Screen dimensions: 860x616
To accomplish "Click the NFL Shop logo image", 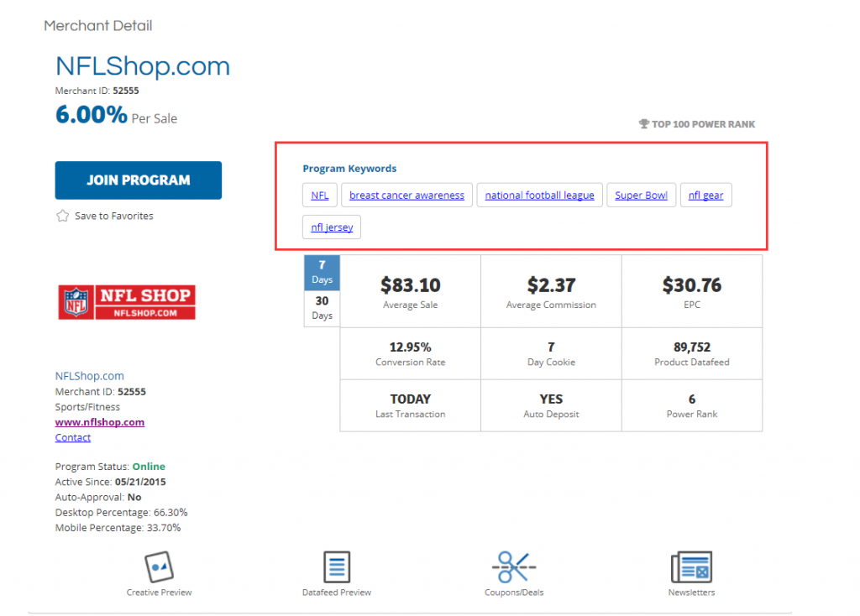I will click(127, 302).
